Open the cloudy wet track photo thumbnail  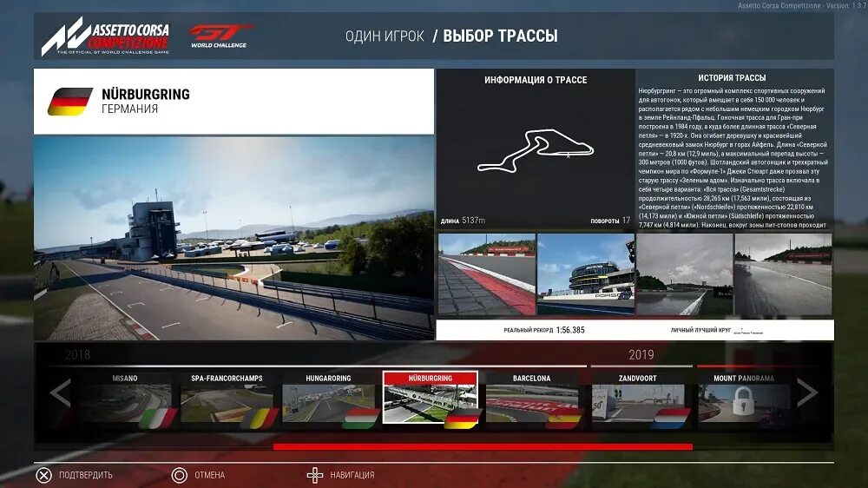click(x=685, y=274)
